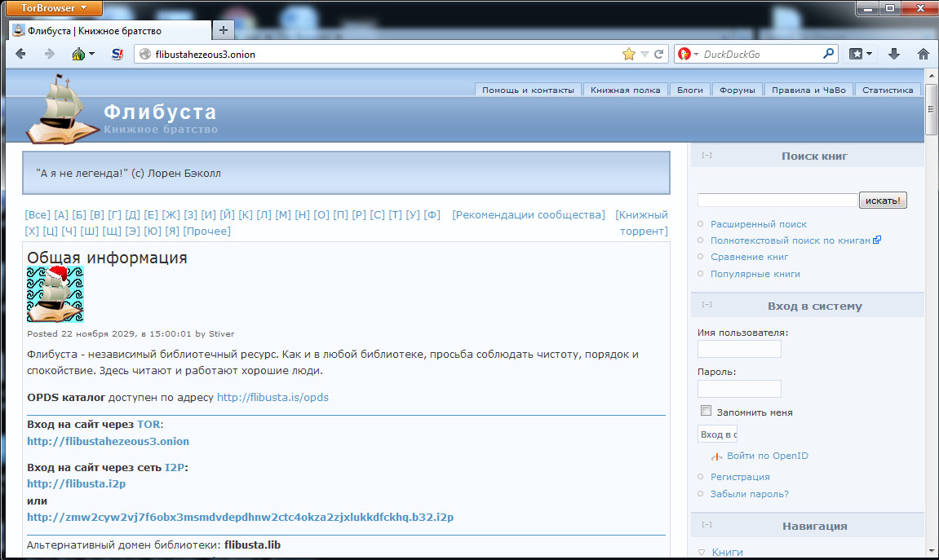The width and height of the screenshot is (939, 560).
Task: Open the Регистрация link
Action: (x=740, y=477)
